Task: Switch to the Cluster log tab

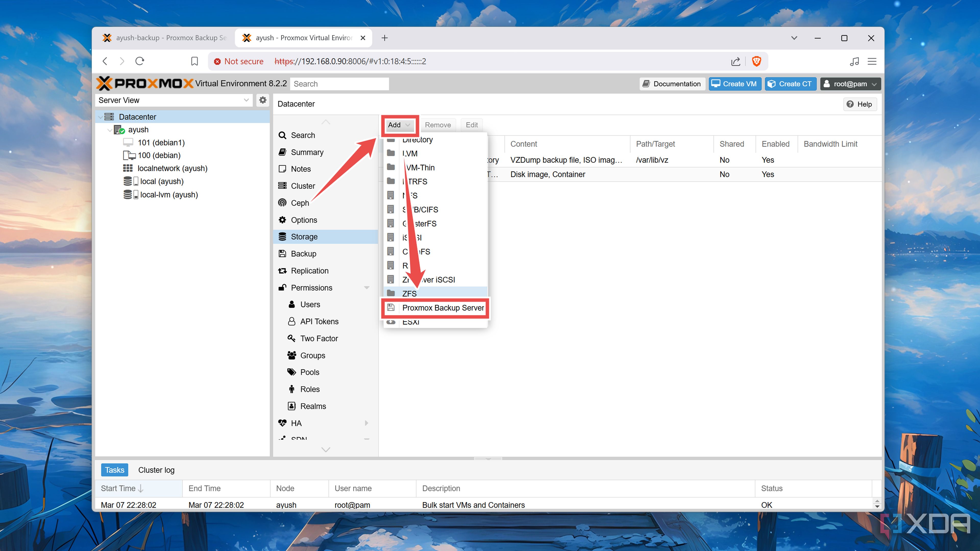Action: pos(156,470)
